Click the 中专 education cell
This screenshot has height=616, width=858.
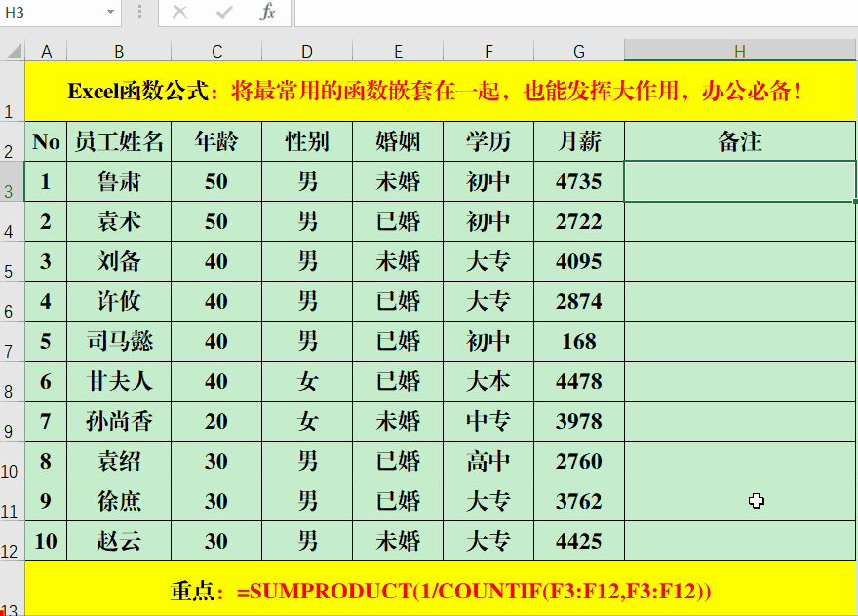[x=488, y=421]
